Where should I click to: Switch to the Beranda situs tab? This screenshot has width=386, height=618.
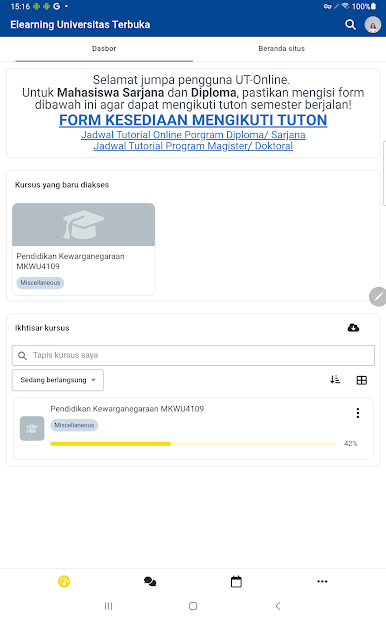pos(282,48)
